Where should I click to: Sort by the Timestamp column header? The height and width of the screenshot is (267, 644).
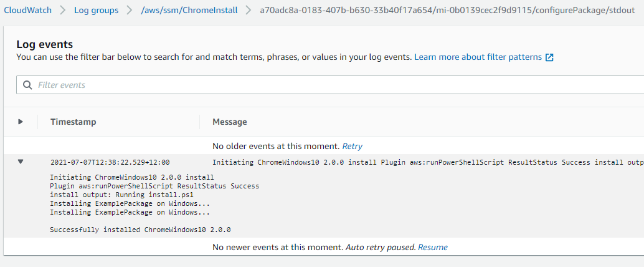pos(73,122)
